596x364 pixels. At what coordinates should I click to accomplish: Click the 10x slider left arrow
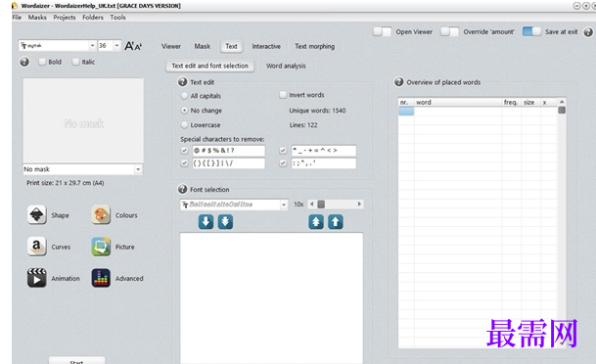click(x=311, y=205)
